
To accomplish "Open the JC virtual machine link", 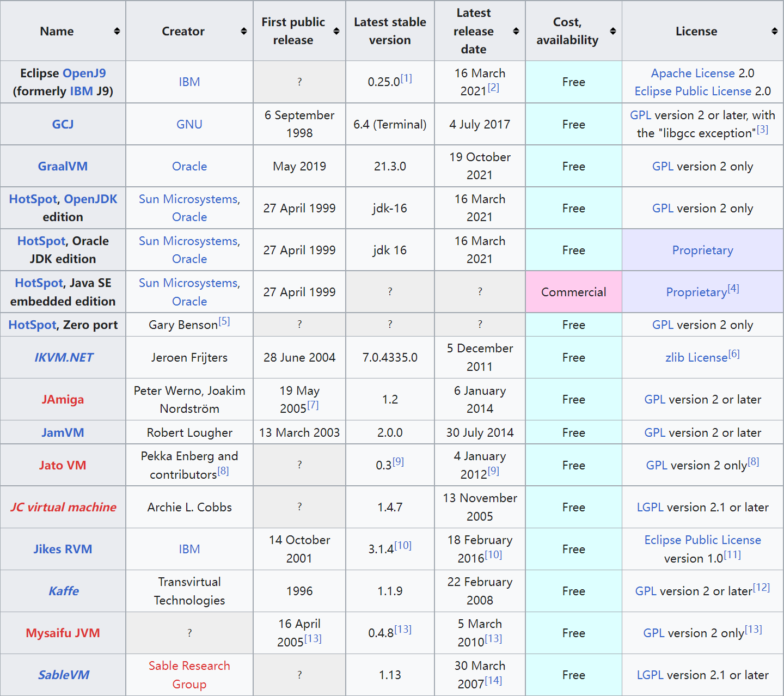I will [63, 507].
